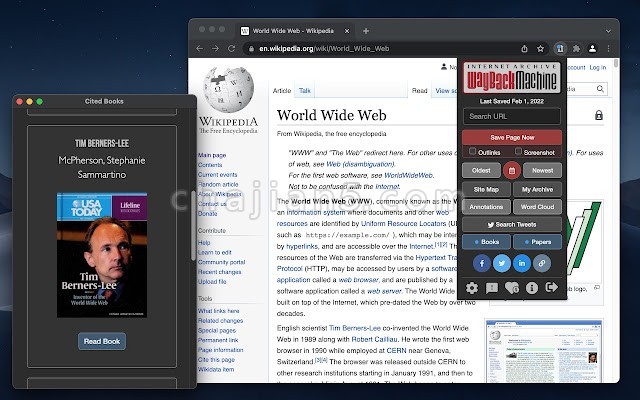
Task: Open the about info icon
Action: coord(532,288)
